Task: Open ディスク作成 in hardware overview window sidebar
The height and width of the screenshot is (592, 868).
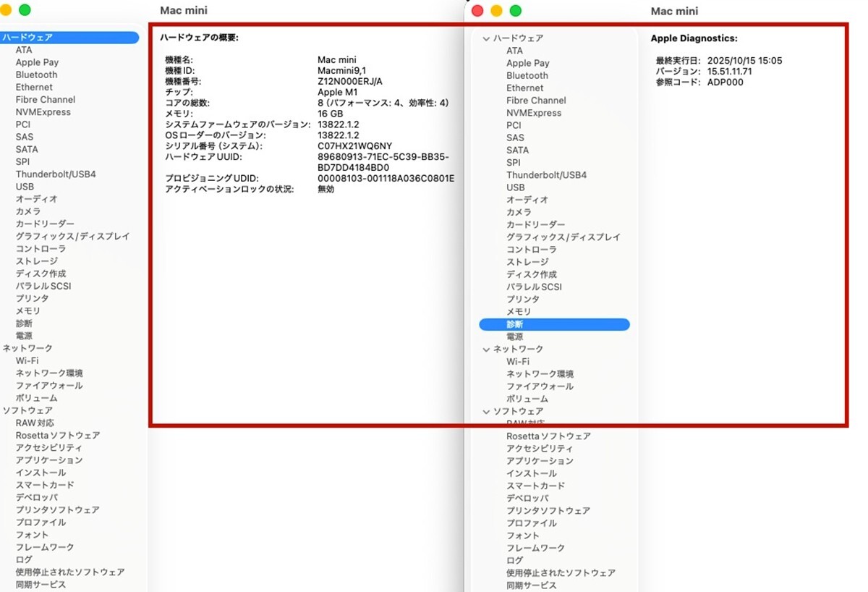Action: (x=41, y=274)
